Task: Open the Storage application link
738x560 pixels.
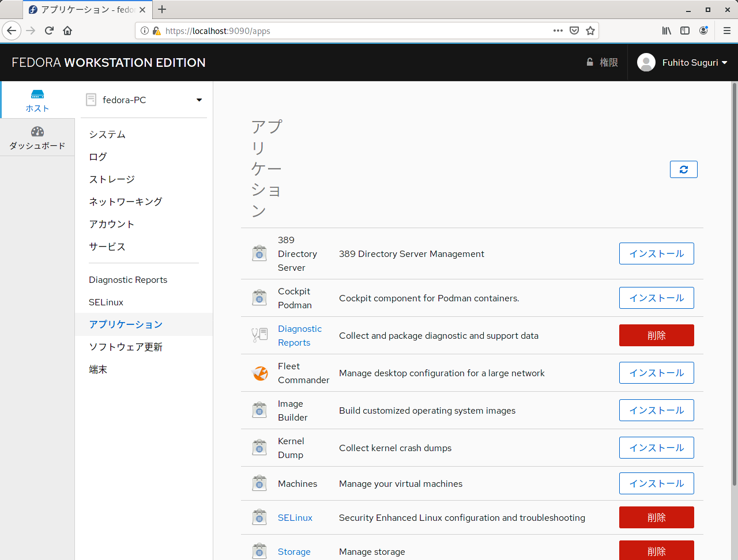Action: tap(294, 551)
